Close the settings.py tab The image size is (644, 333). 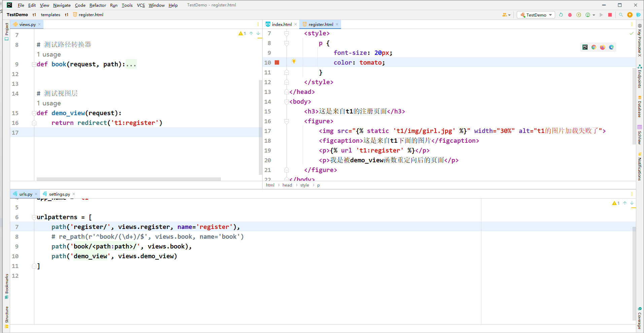[74, 194]
